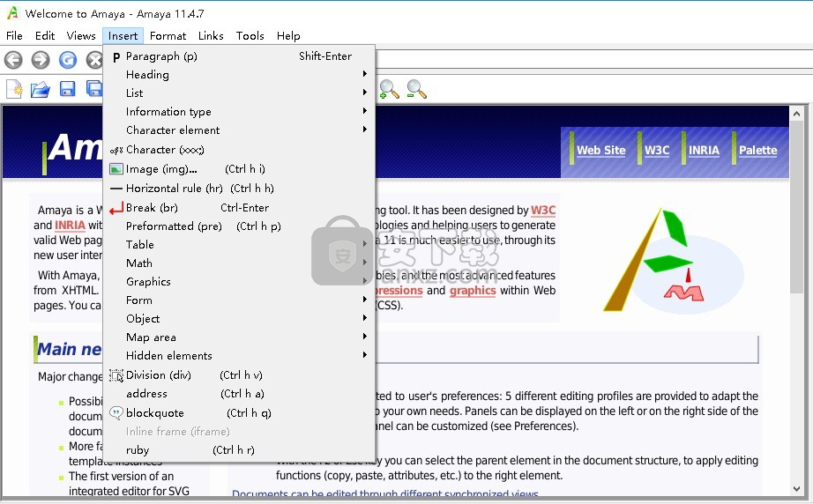Open the Tools menu

point(250,36)
